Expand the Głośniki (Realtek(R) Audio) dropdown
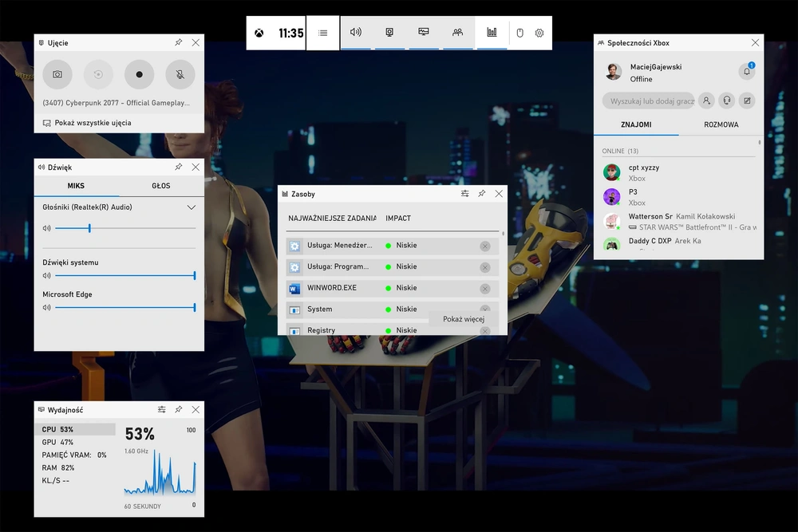The width and height of the screenshot is (798, 532). 192,207
